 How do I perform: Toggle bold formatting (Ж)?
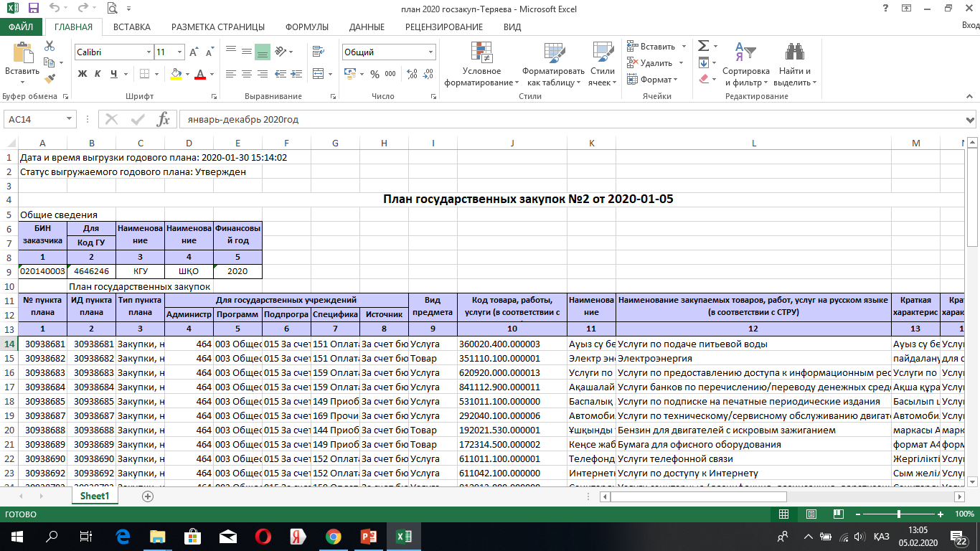point(82,74)
